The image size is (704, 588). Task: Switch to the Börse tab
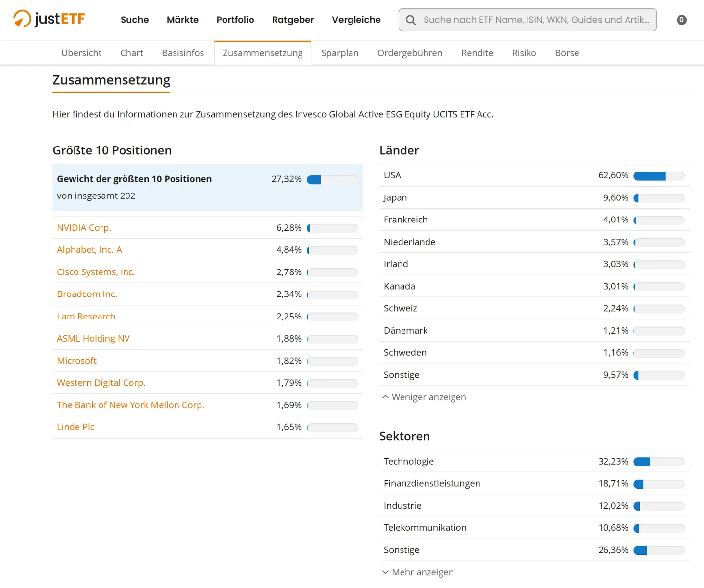coord(567,53)
